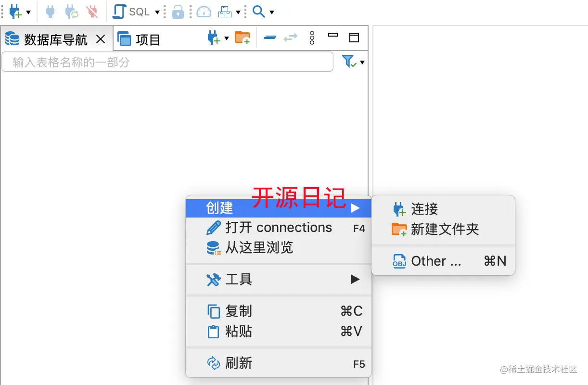The width and height of the screenshot is (588, 385).
Task: Click the padlock transaction mode icon
Action: click(178, 12)
